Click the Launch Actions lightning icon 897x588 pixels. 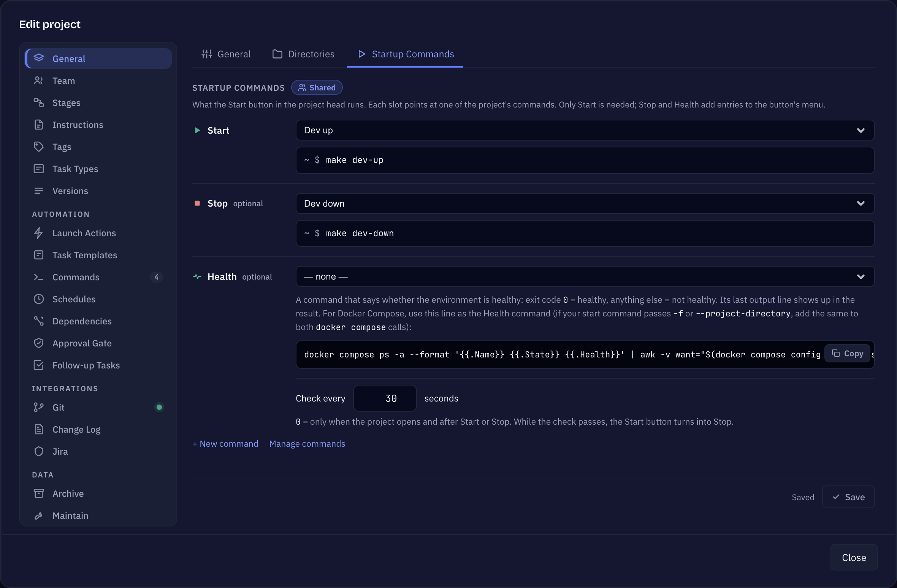click(38, 233)
